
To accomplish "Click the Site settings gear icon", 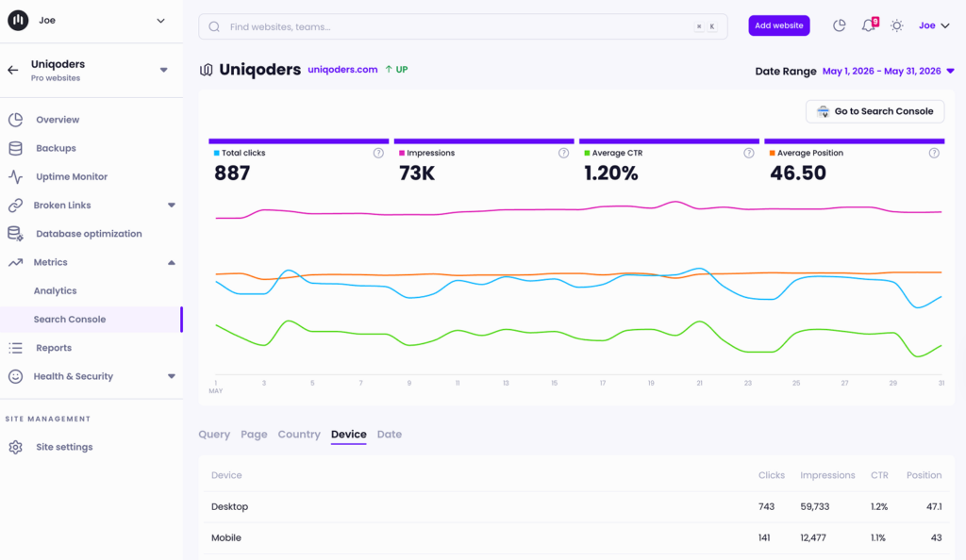I will point(15,448).
